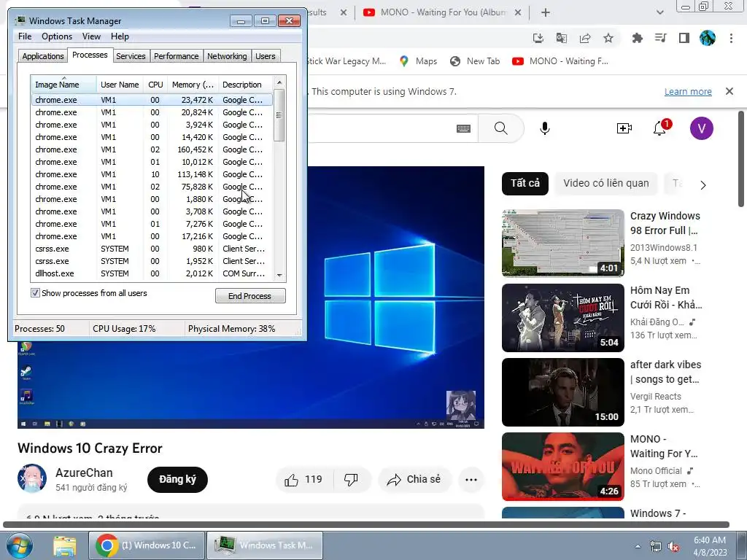
Task: Click the YouTube page vertical scrollbar
Action: [741, 159]
